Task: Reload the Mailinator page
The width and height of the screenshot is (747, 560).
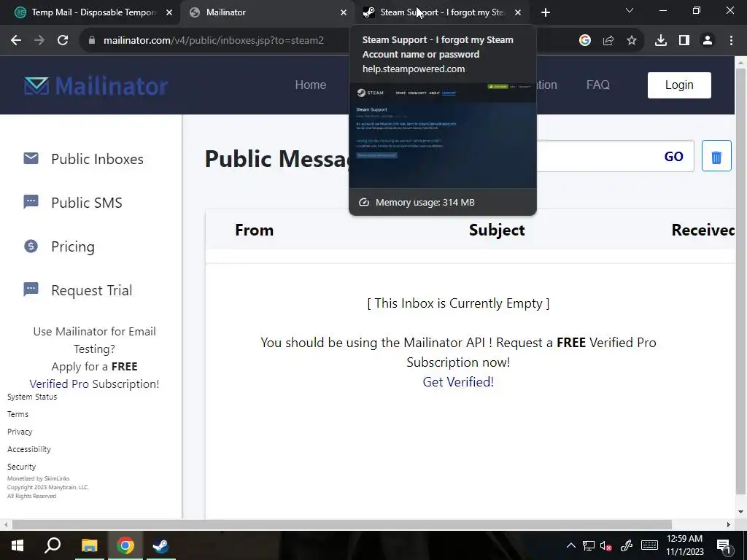Action: tap(63, 41)
